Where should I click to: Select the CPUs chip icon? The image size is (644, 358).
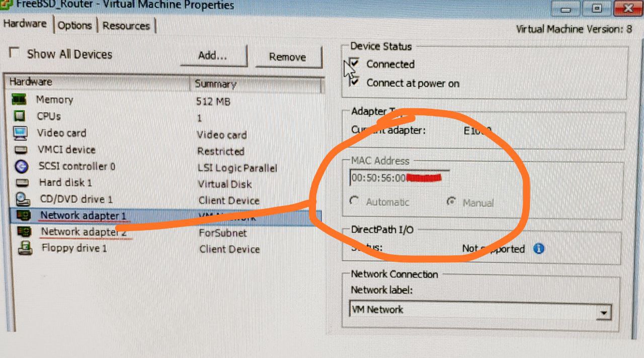pos(20,116)
